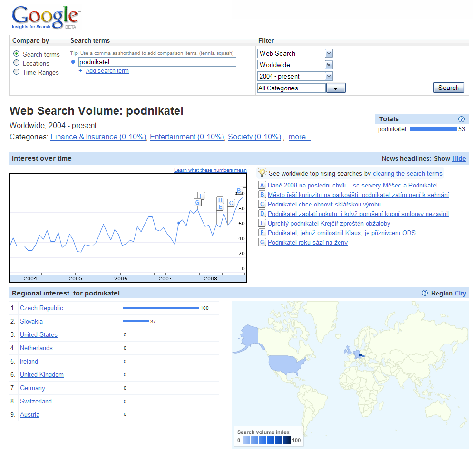Open the Finance & Insurance category link
476x452 pixels.
tap(98, 137)
